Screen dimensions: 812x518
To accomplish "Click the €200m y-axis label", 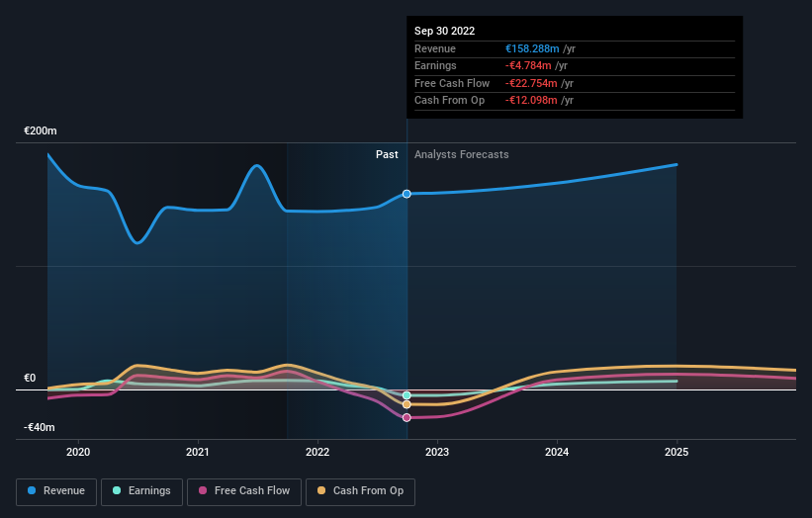I will (x=41, y=130).
